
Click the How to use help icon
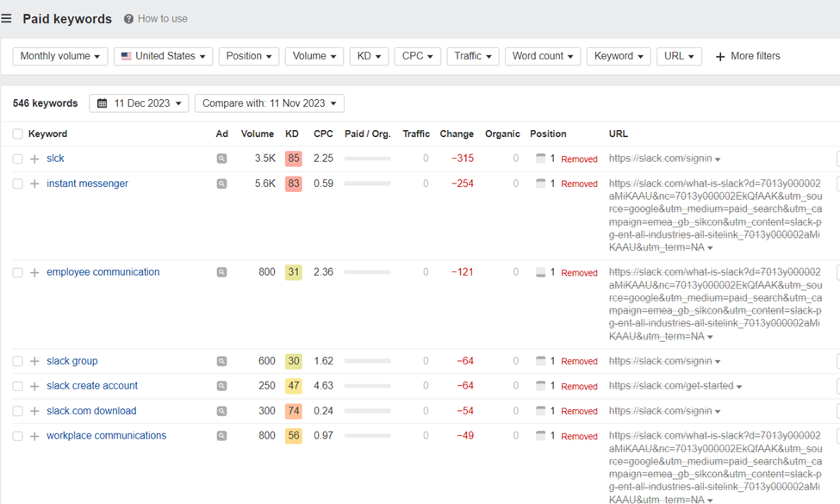pyautogui.click(x=128, y=19)
